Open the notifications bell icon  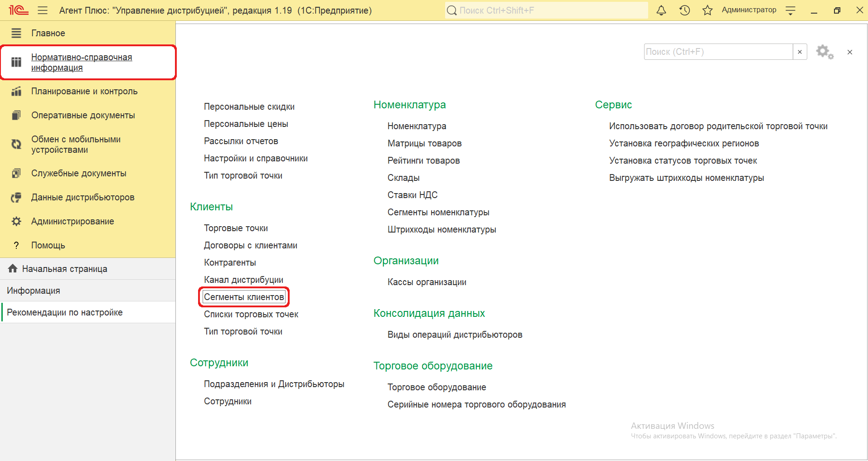661,10
